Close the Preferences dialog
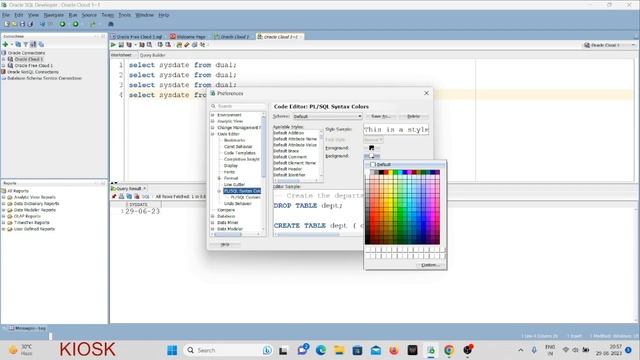 (426, 93)
